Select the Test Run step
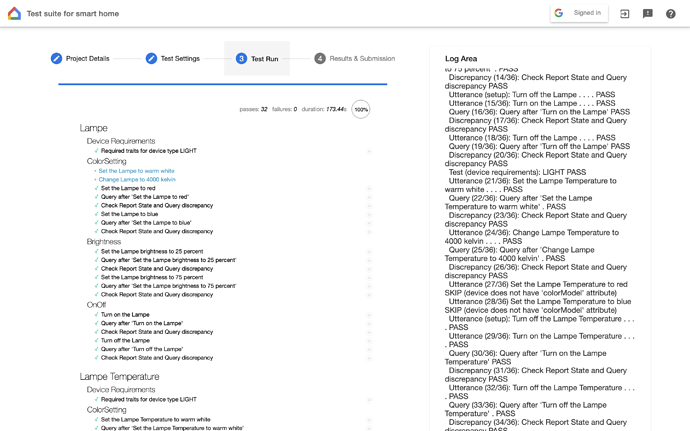 (x=257, y=58)
